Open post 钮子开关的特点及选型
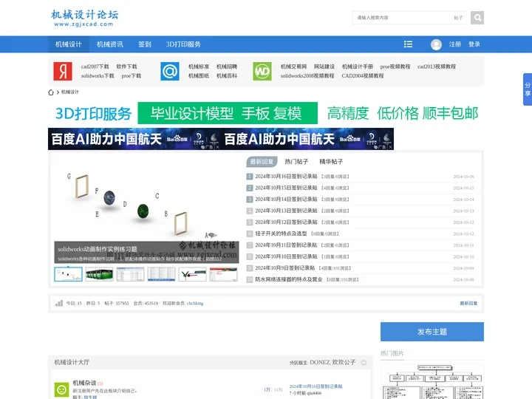 pyautogui.click(x=281, y=233)
